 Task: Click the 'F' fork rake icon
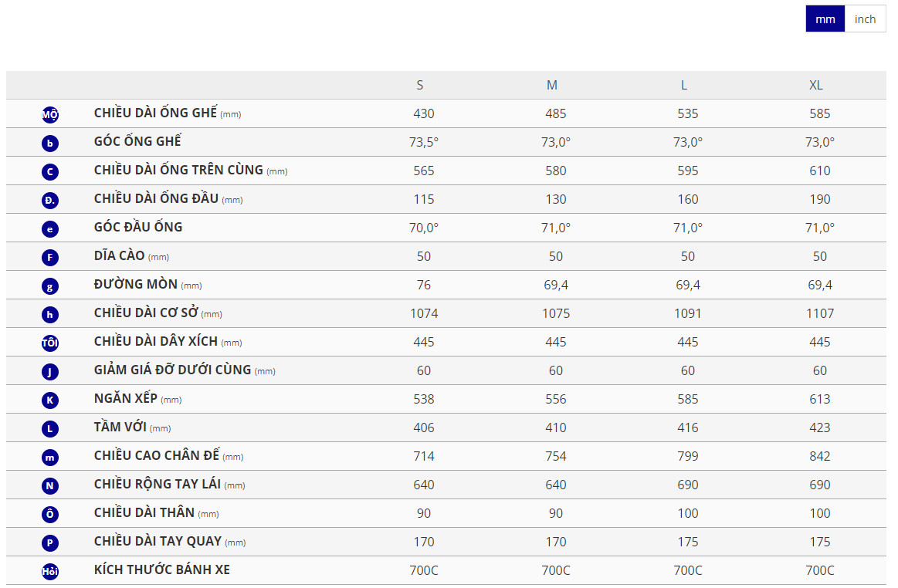pos(50,257)
